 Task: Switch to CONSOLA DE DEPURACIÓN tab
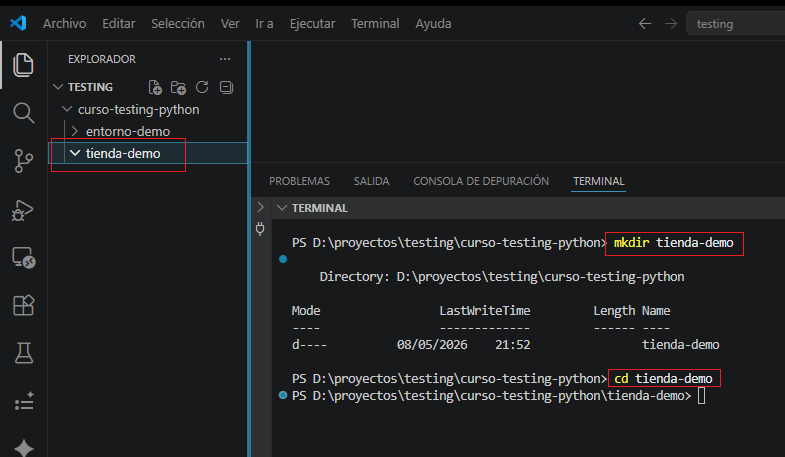(x=481, y=181)
